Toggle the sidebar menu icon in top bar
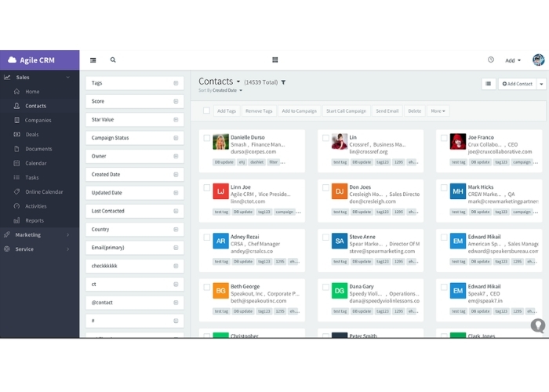This screenshot has height=392, width=549. pos(93,60)
